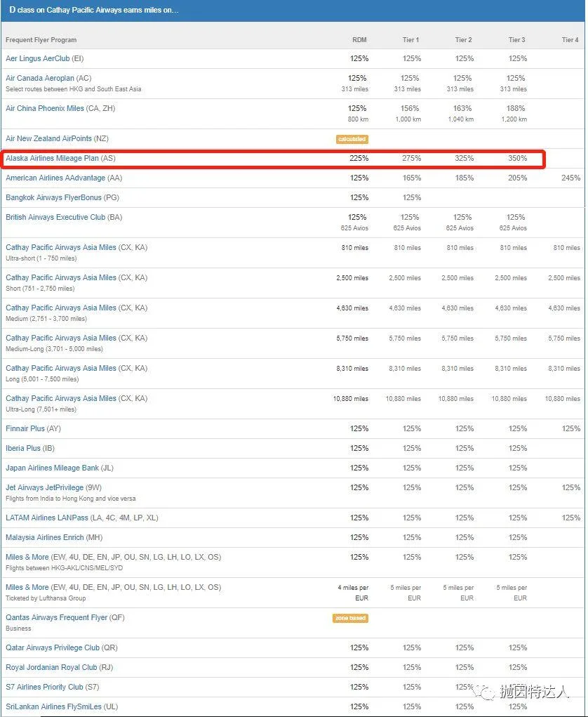Open Asia Miles link above Ultra-Long (7,501+ miles)

[x=61, y=398]
